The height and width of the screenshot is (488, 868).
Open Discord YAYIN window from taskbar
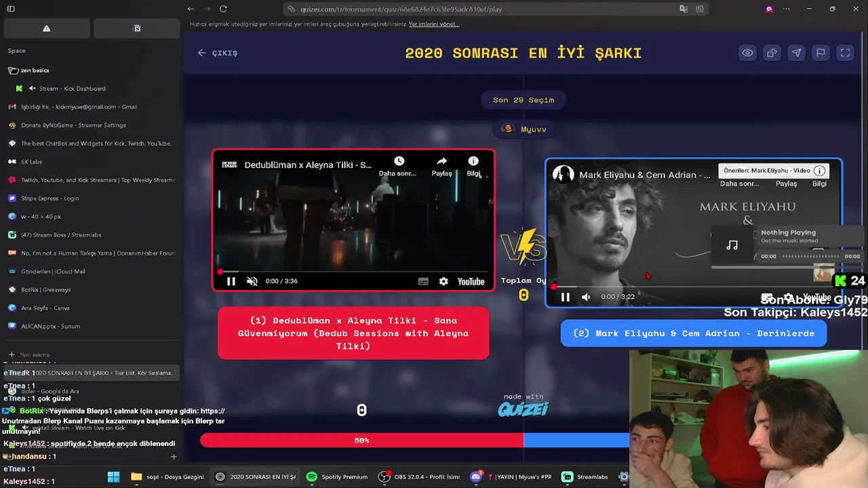point(511,476)
